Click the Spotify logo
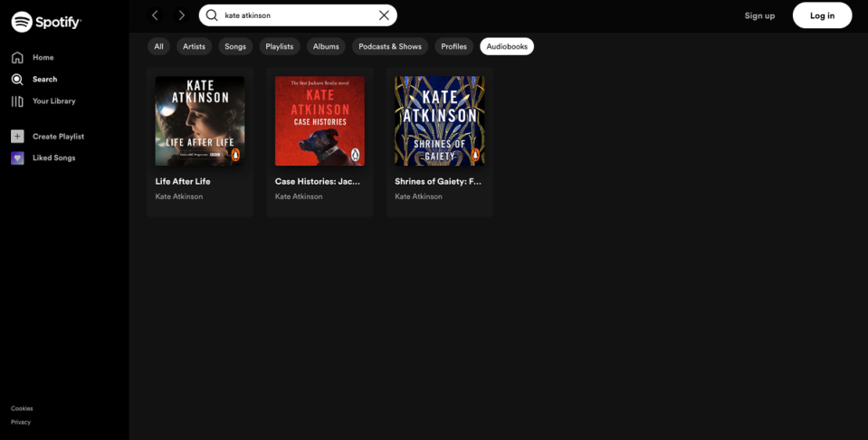The width and height of the screenshot is (868, 440). pyautogui.click(x=46, y=22)
